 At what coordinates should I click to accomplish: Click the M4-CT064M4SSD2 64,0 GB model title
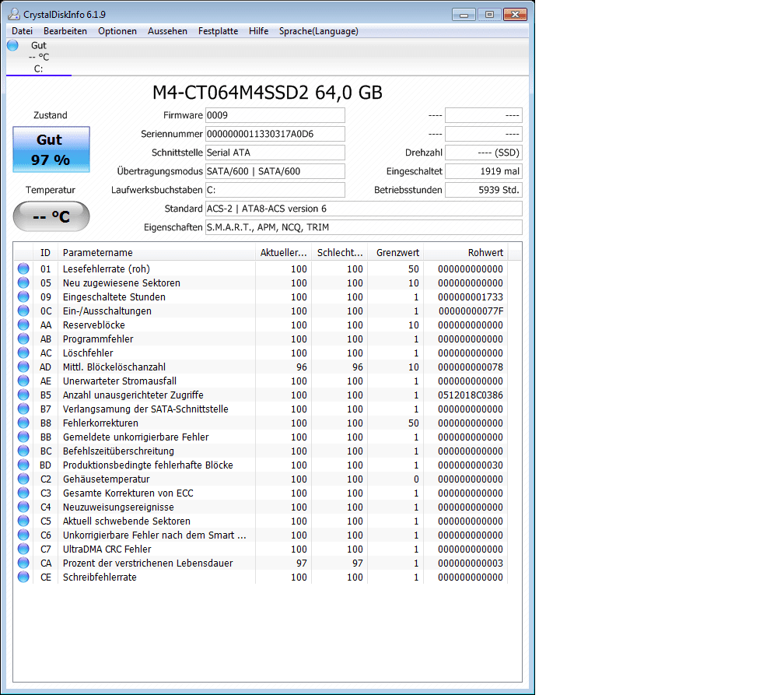(x=268, y=93)
